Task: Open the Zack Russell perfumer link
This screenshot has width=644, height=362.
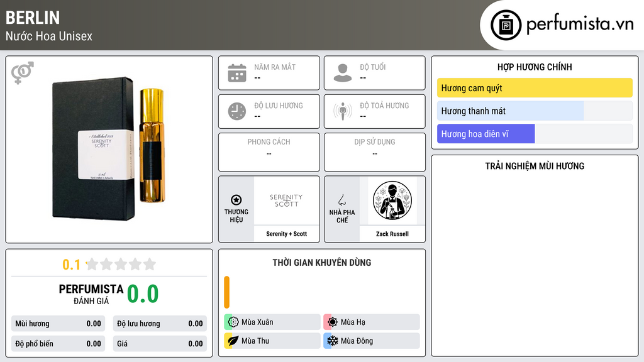Action: pos(392,234)
